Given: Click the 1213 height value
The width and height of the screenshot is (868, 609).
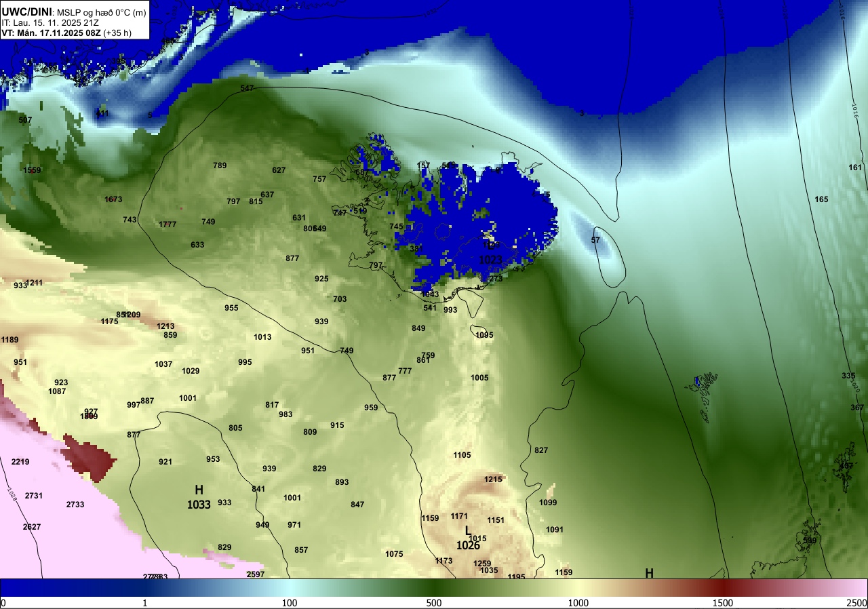Looking at the screenshot, I should point(165,326).
